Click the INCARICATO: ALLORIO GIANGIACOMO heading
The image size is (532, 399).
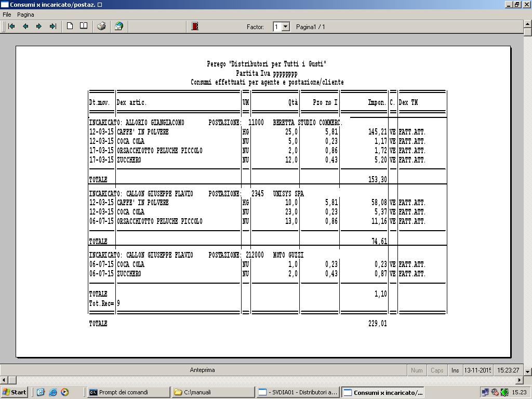click(137, 123)
